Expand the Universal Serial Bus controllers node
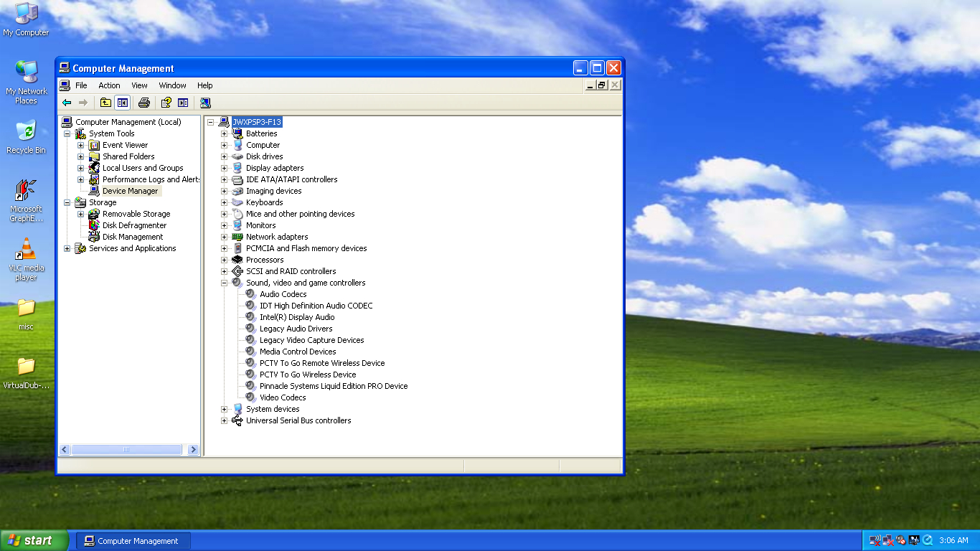 click(224, 420)
